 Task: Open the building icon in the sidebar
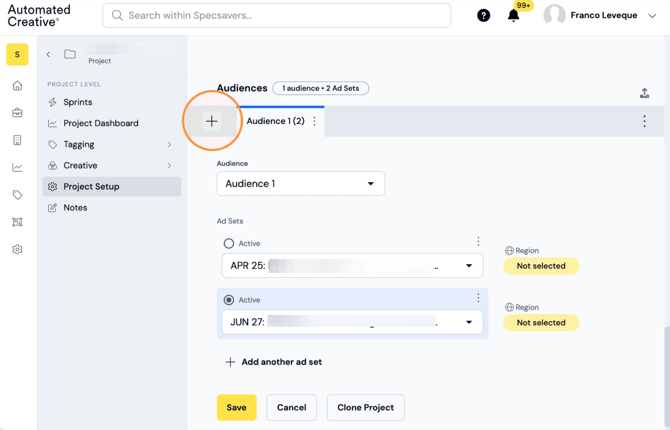coord(17,140)
